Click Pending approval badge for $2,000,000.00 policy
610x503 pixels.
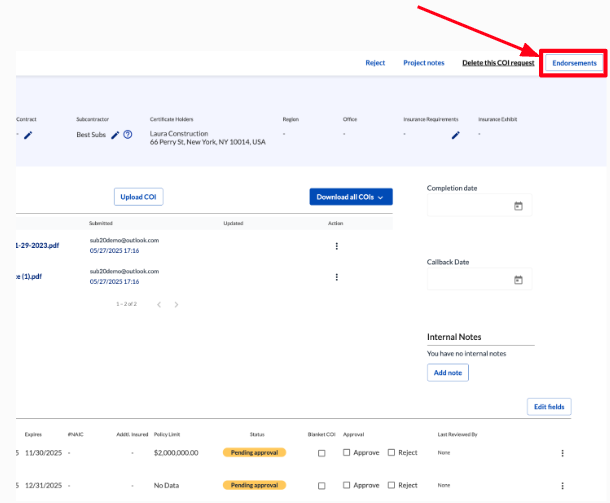coord(254,452)
